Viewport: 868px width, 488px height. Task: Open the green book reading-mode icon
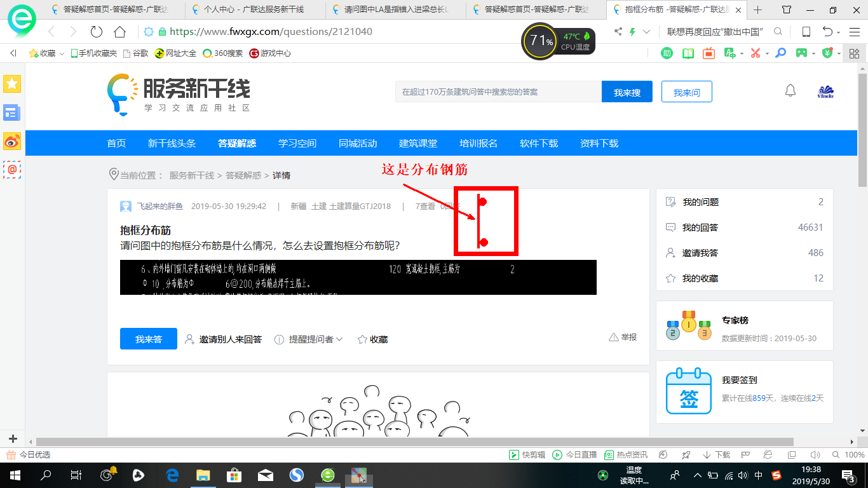point(688,53)
